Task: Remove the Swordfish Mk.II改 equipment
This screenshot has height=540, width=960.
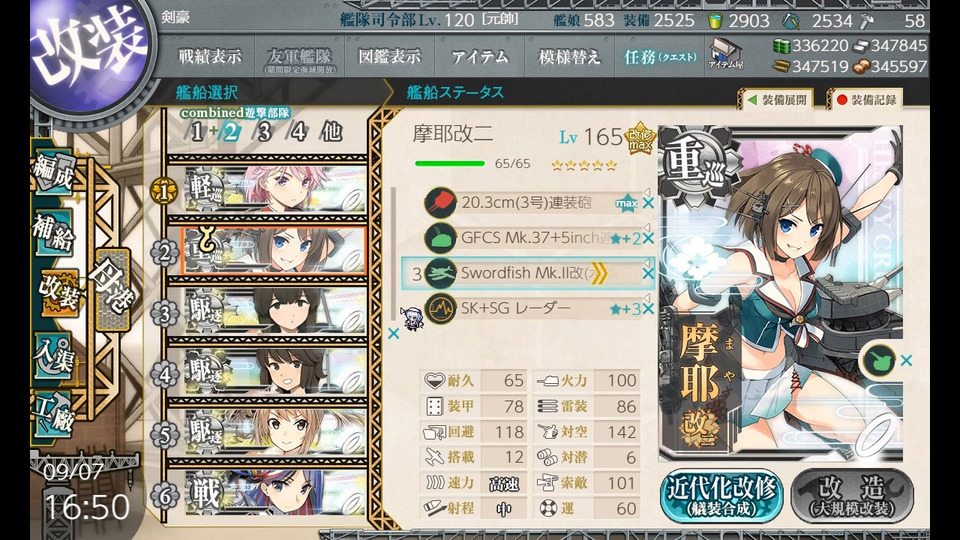Action: pyautogui.click(x=648, y=274)
